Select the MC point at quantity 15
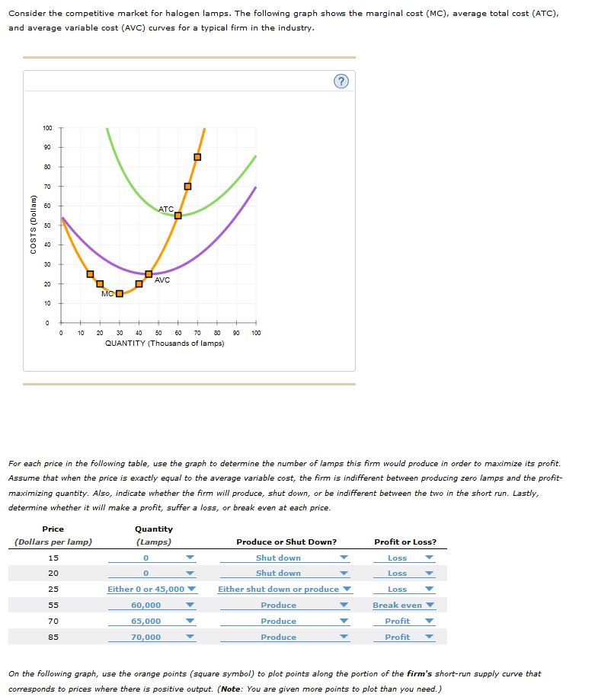 (90, 273)
